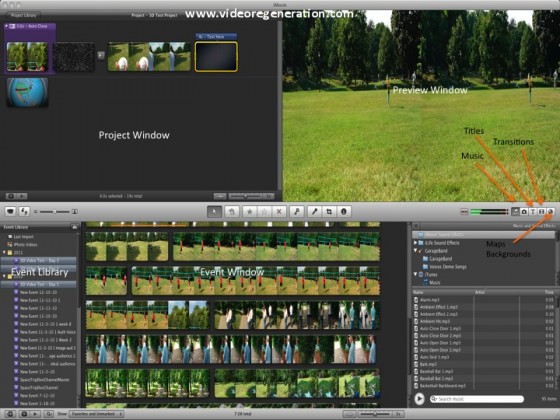Collapse the 2010 events group

[4, 276]
